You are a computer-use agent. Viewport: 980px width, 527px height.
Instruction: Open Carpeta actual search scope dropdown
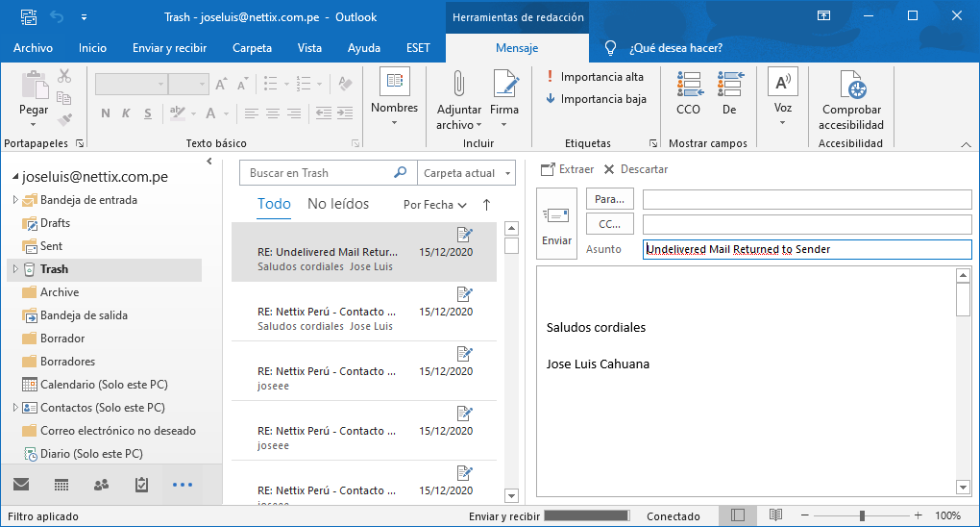pos(466,173)
